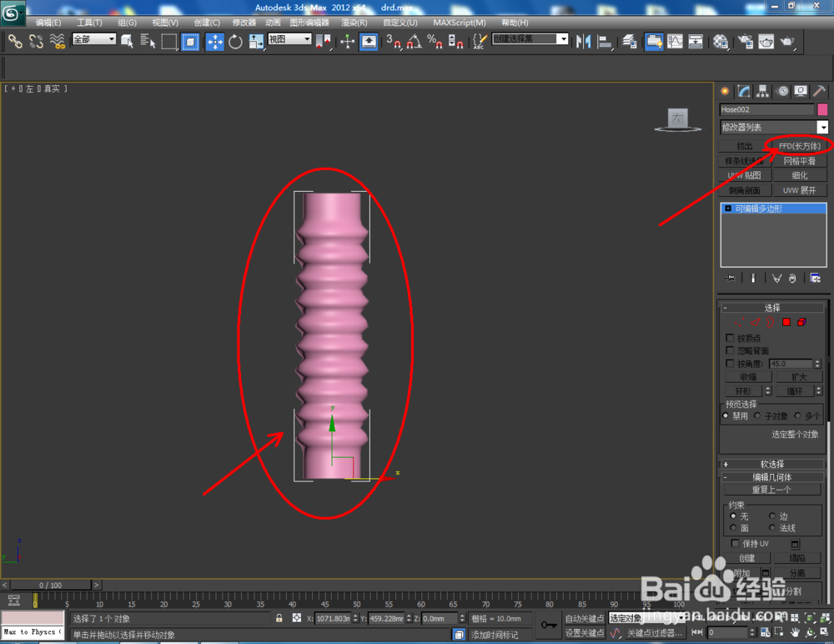Click the pink object color swatch
Screen dimensions: 834x644
click(x=822, y=109)
